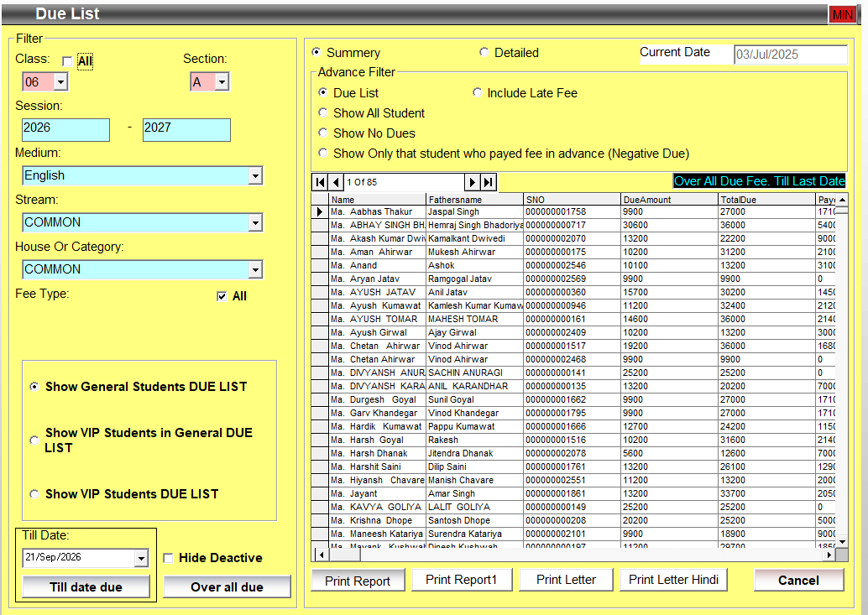Screen dimensions: 868x615
Task: Click the Till date due button
Action: pos(86,586)
